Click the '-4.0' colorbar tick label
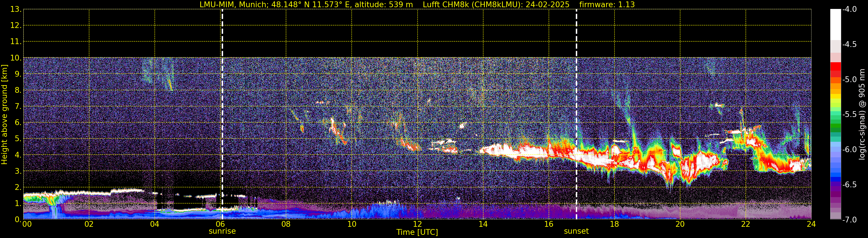 (x=850, y=10)
